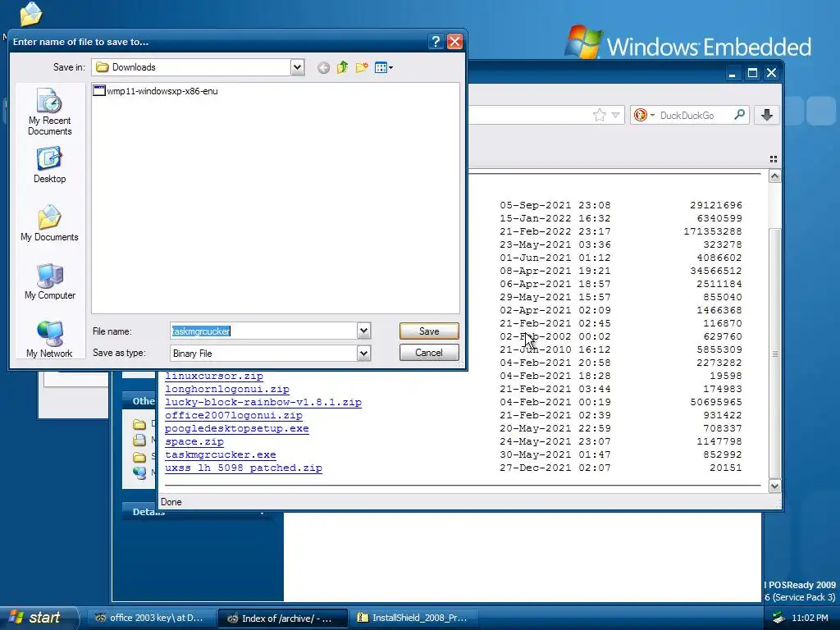Open linuxcursor.zip link

214,376
